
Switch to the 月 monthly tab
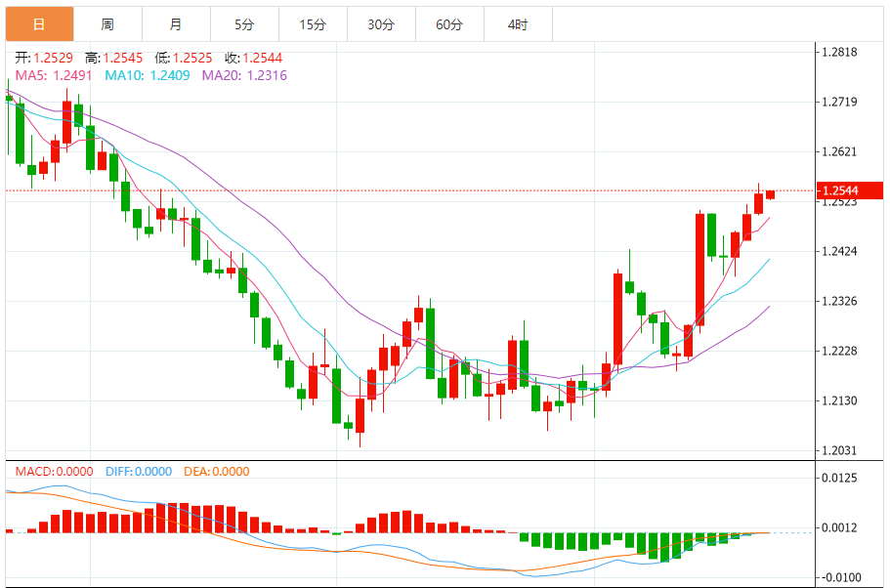(176, 24)
